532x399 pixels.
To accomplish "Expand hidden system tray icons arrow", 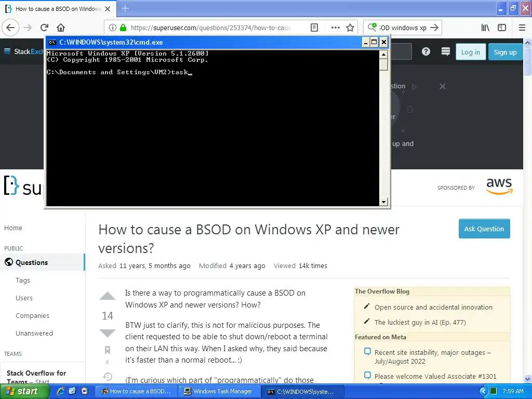I will [x=484, y=391].
